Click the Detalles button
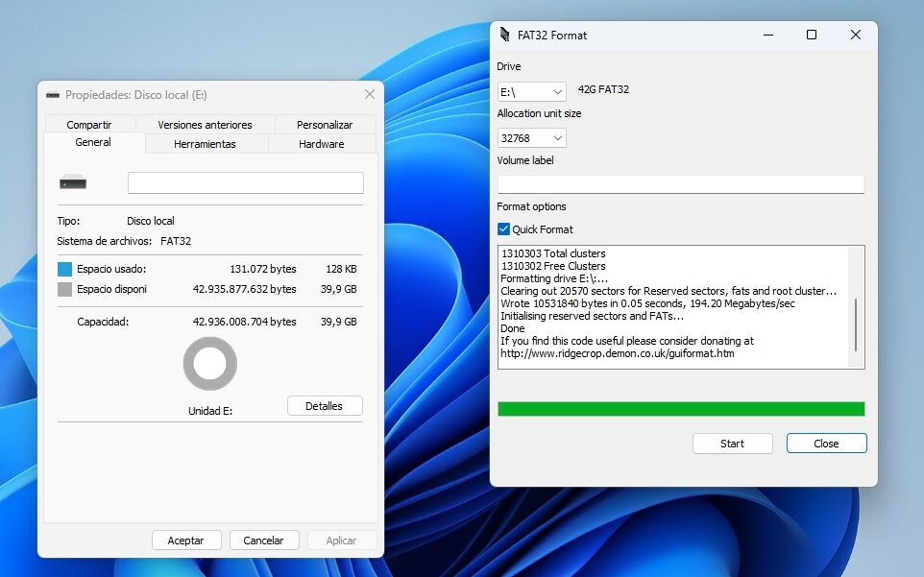 (324, 406)
